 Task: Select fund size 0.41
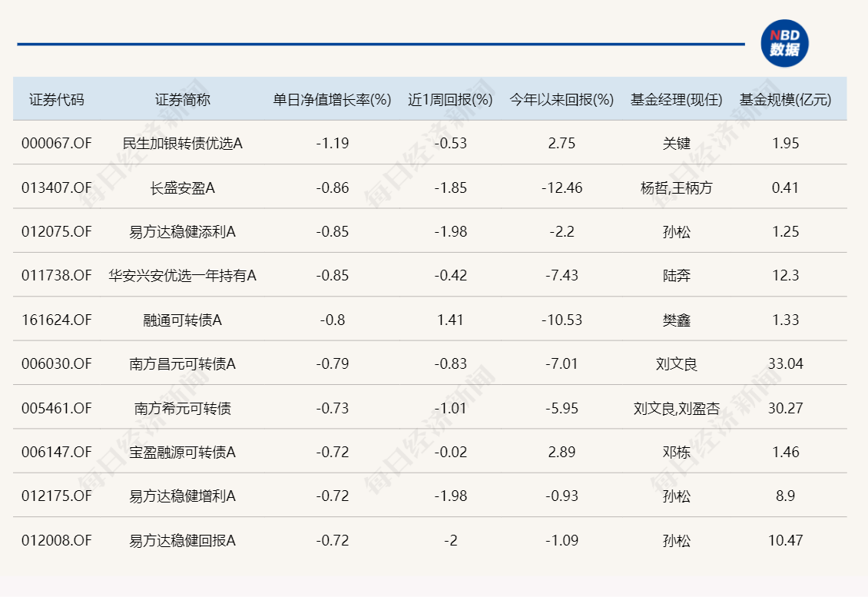[786, 187]
